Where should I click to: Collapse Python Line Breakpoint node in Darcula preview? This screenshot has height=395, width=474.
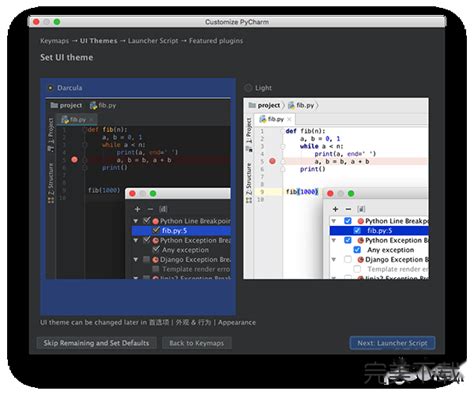136,221
